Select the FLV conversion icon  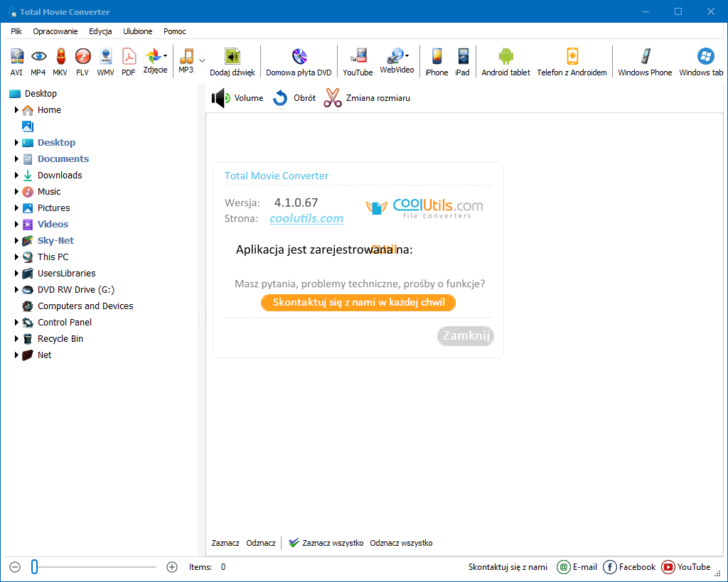tap(82, 63)
